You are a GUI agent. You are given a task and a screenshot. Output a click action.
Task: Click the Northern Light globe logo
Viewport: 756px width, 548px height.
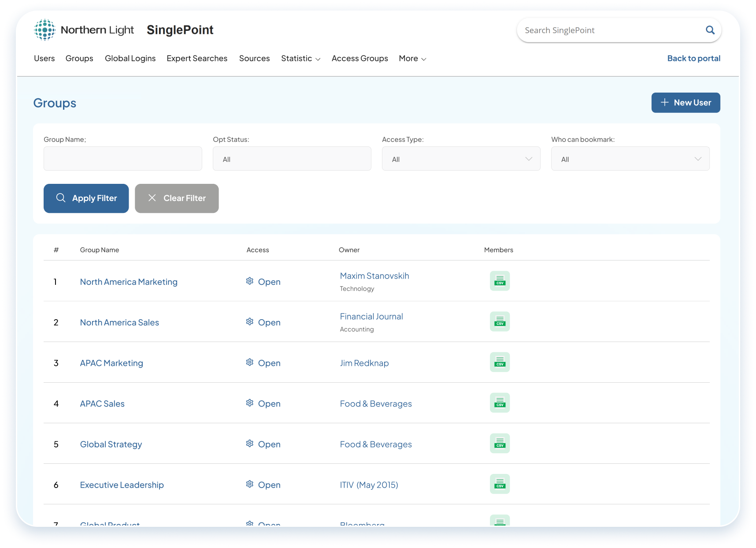45,30
